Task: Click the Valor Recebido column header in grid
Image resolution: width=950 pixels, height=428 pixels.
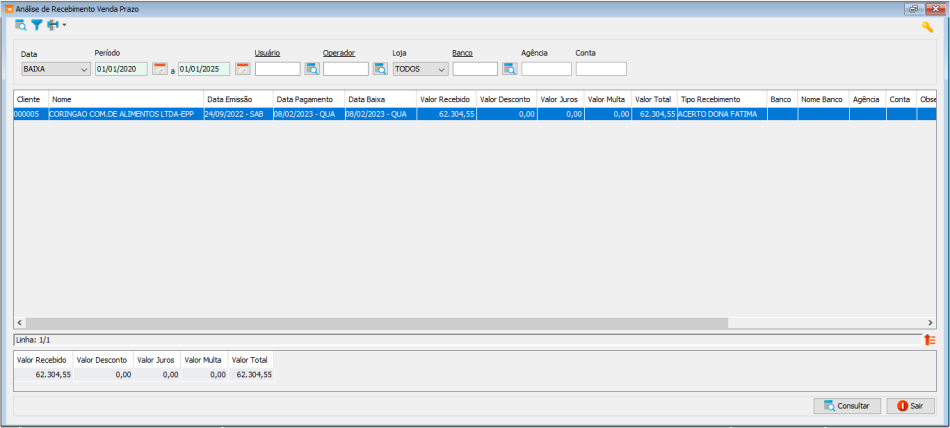Action: coord(445,100)
